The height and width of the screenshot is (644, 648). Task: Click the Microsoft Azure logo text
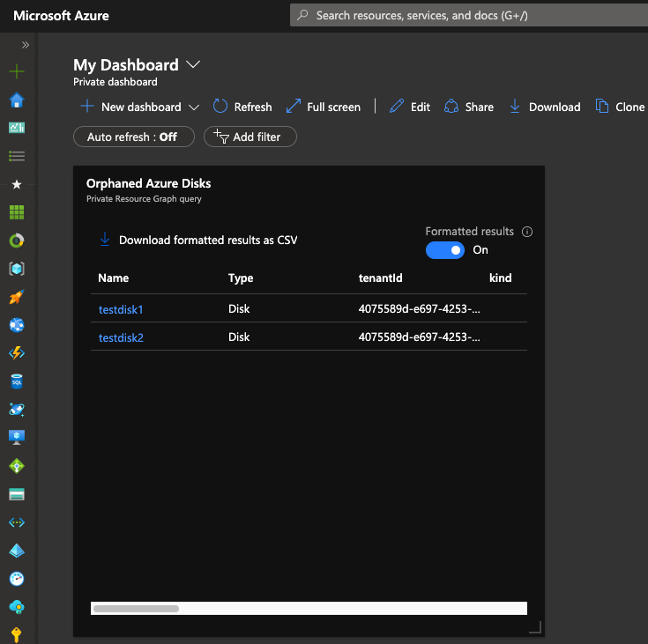tap(61, 16)
